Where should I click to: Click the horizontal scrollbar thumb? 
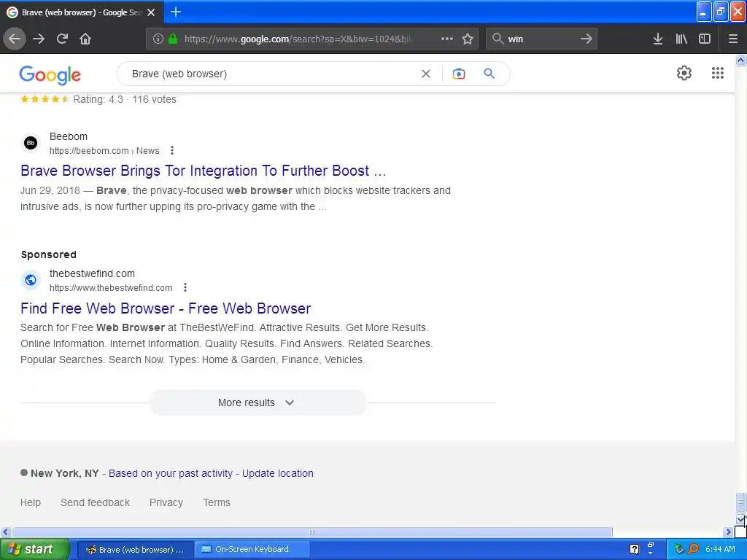pyautogui.click(x=312, y=532)
